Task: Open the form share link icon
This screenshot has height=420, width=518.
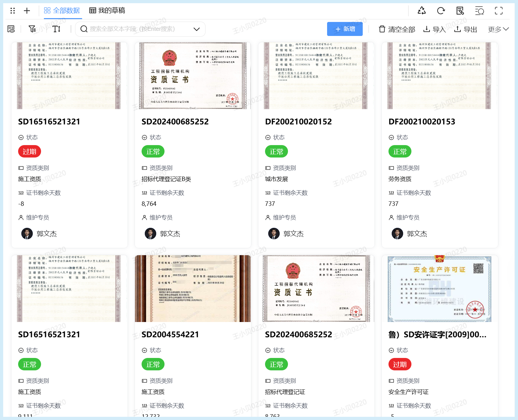Action: (460, 10)
